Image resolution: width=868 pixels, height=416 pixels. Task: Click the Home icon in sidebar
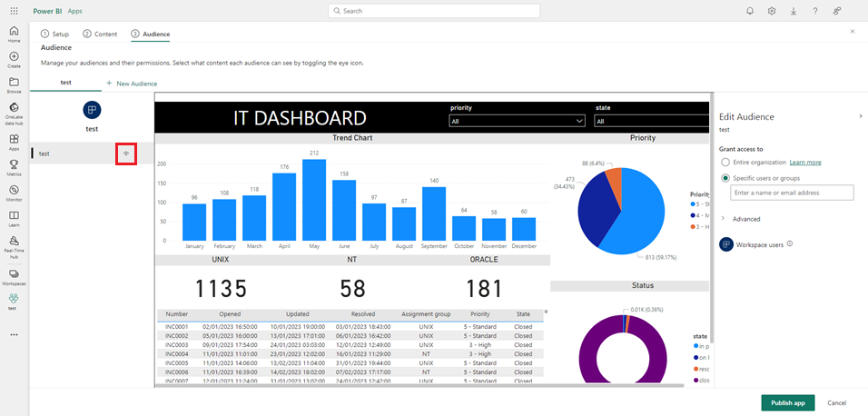14,33
